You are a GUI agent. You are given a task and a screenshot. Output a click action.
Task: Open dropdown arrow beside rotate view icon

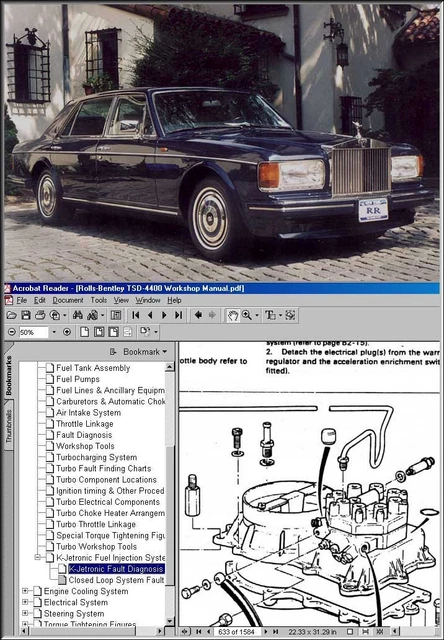(x=156, y=332)
